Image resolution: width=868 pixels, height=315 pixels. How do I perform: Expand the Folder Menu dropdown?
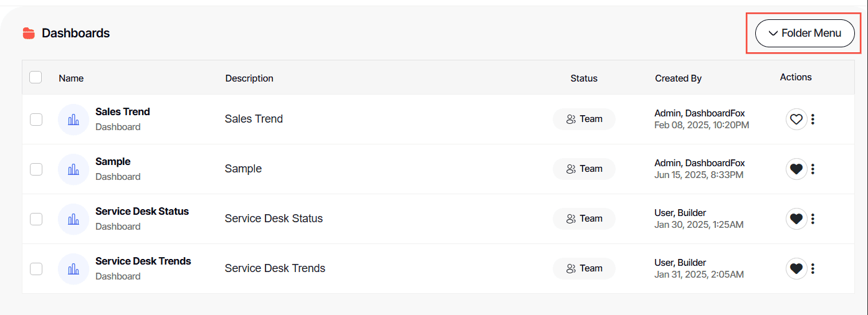click(804, 33)
